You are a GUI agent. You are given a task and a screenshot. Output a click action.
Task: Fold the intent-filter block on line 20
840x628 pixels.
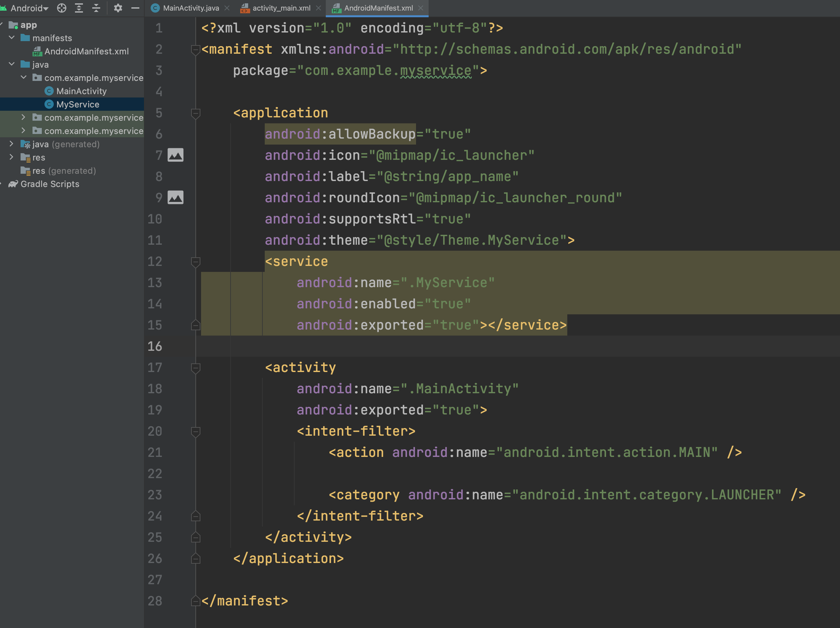point(196,431)
